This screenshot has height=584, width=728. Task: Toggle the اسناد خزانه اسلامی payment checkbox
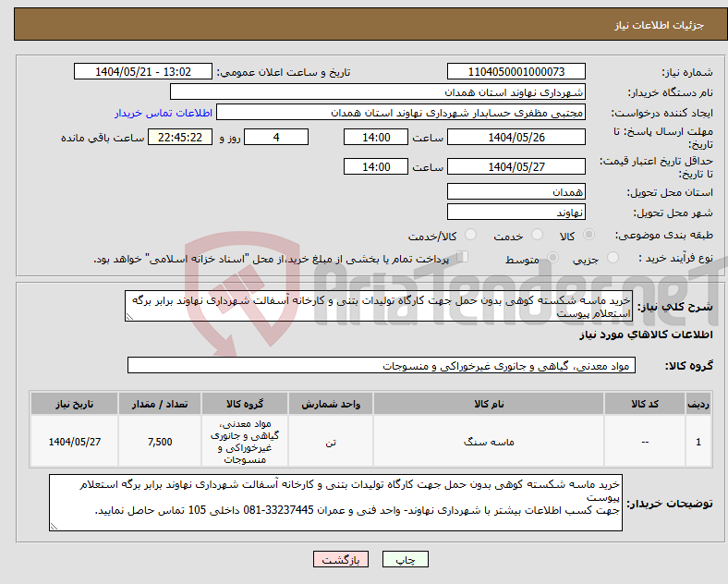click(463, 257)
